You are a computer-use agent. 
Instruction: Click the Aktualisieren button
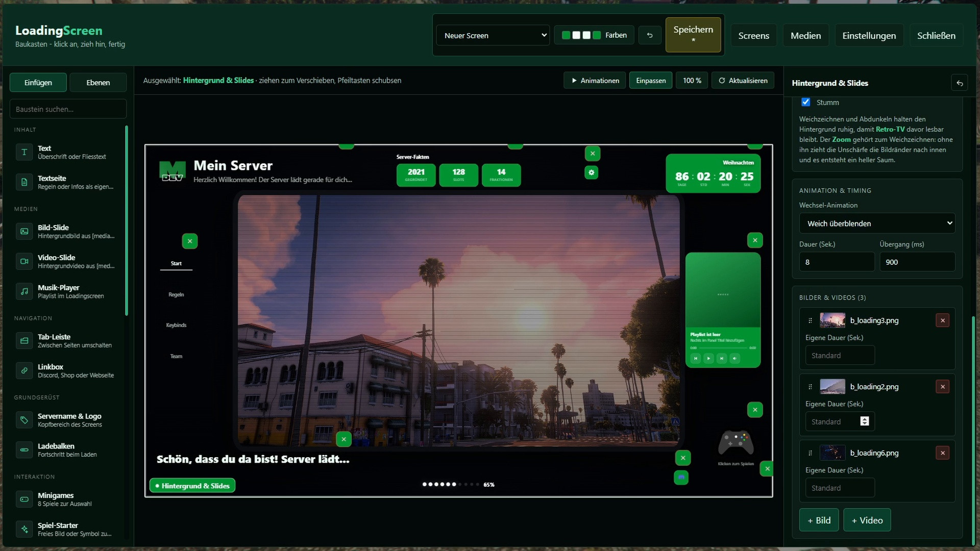743,81
